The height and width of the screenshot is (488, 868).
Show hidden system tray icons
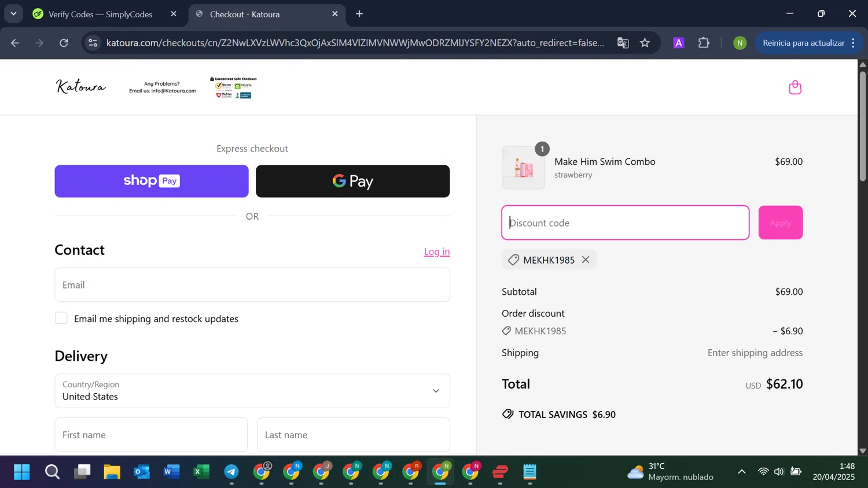[x=742, y=472]
